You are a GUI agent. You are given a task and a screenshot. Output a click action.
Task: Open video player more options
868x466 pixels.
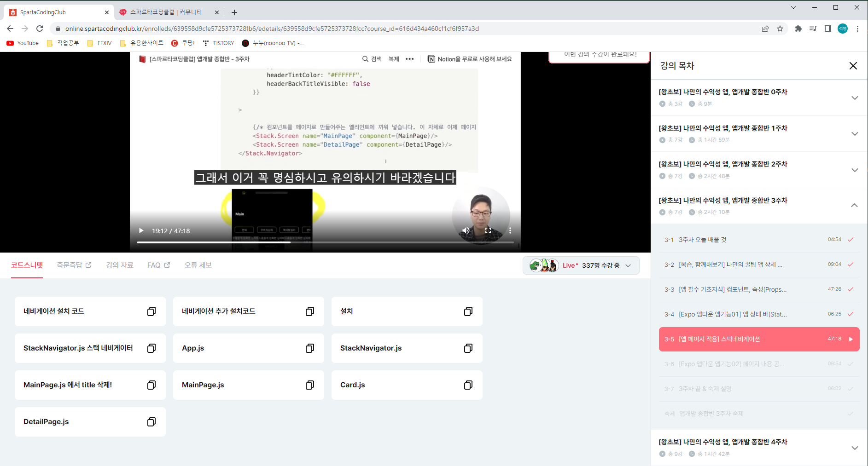pos(510,230)
